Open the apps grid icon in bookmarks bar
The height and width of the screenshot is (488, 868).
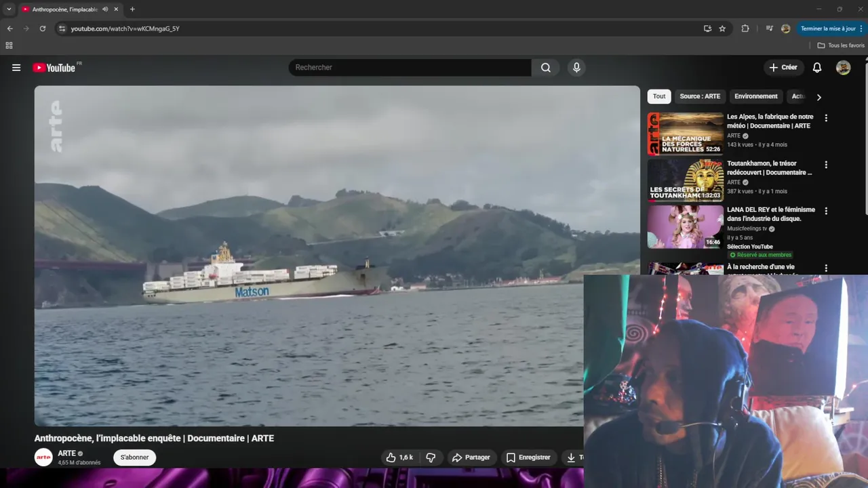pyautogui.click(x=9, y=45)
